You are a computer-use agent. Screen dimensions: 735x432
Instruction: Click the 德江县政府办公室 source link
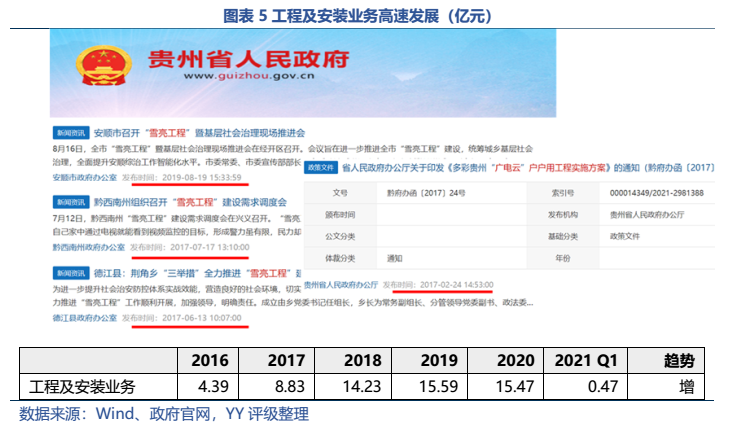tap(85, 316)
